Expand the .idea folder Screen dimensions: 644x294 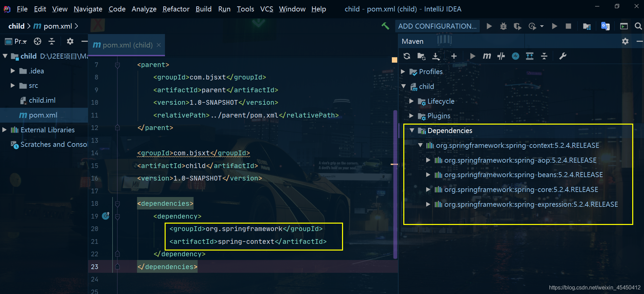[x=13, y=71]
